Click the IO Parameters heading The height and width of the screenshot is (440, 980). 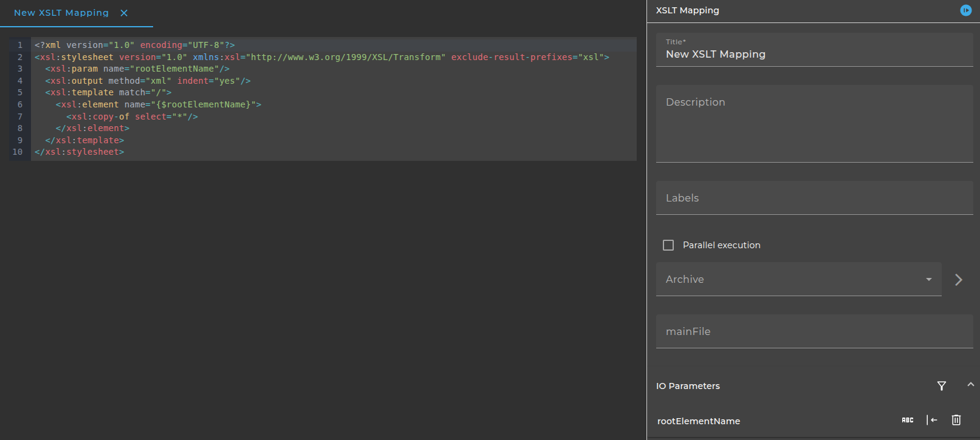click(x=688, y=386)
